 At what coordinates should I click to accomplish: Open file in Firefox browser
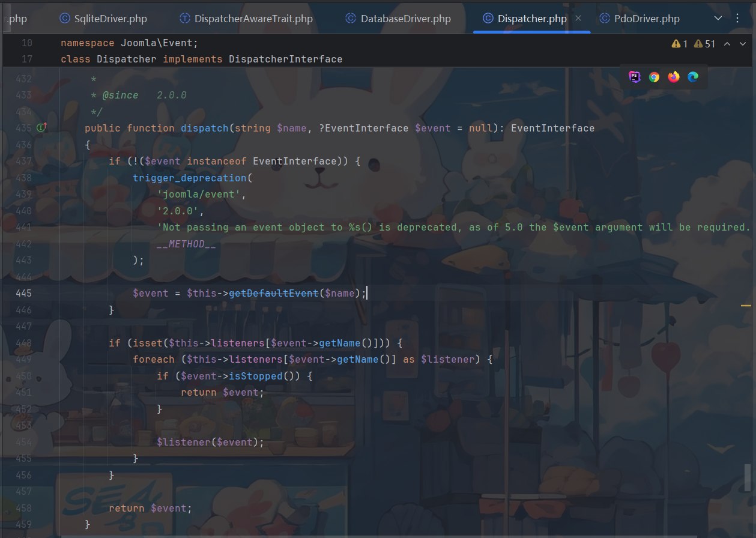[x=674, y=77]
